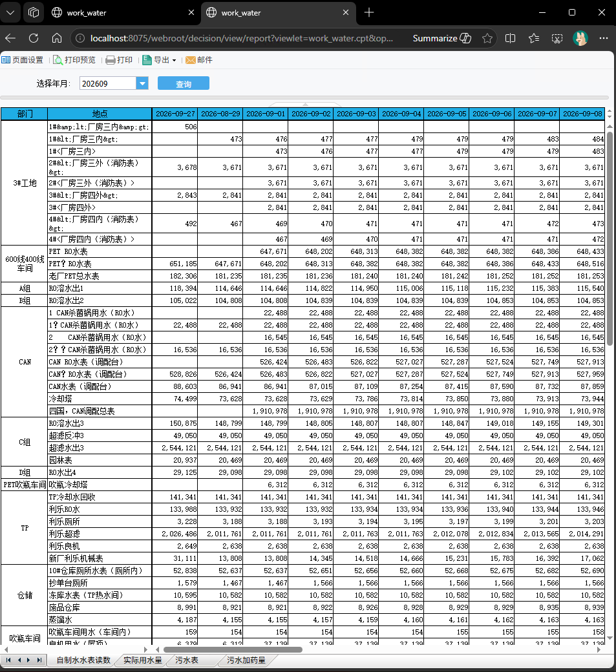
Task: Select the 蒸馏水 row label
Action: coord(100,620)
